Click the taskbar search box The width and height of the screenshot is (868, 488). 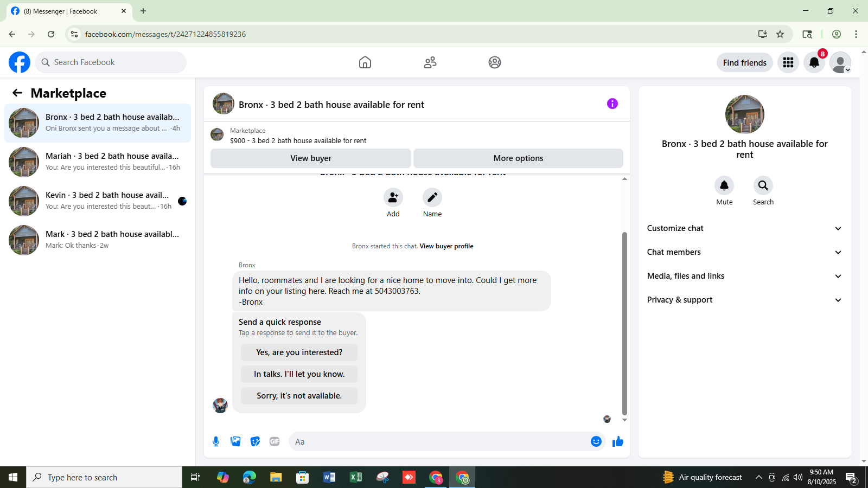tap(104, 477)
